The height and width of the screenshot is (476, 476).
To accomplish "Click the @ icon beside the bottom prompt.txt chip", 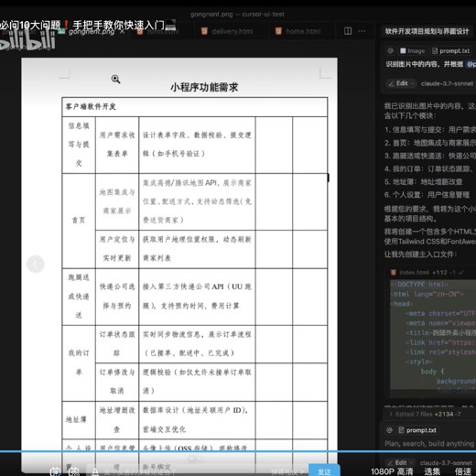I will point(389,430).
